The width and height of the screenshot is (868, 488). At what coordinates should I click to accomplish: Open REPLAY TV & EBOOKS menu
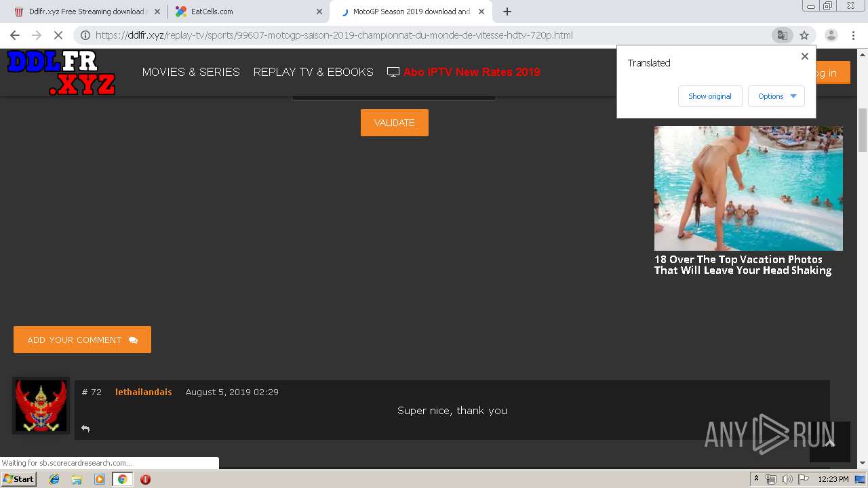click(313, 72)
